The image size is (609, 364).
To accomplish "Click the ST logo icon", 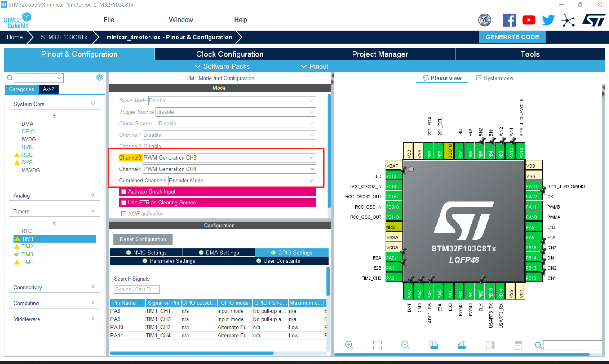I will (x=594, y=20).
